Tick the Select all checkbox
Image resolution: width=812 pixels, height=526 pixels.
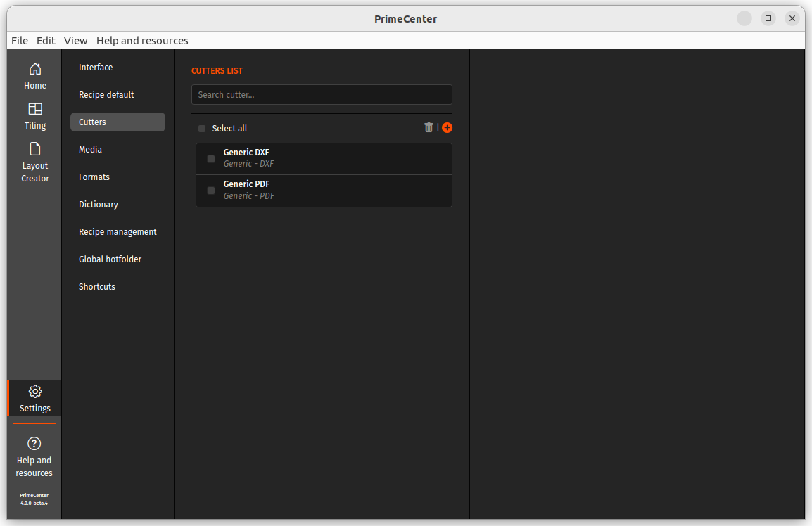click(202, 129)
